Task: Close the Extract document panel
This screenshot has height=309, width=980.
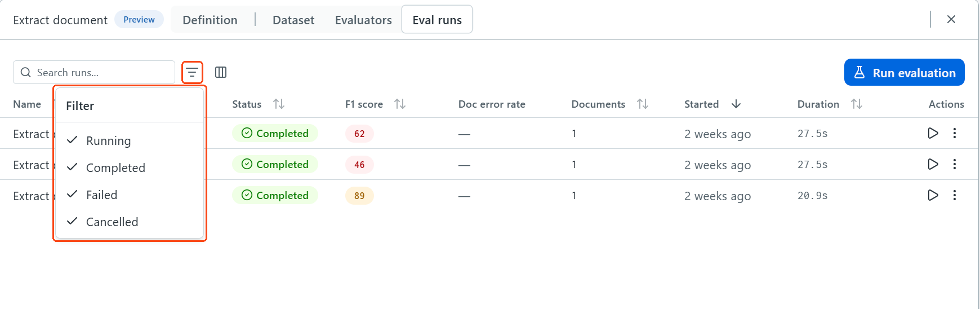Action: click(x=951, y=19)
